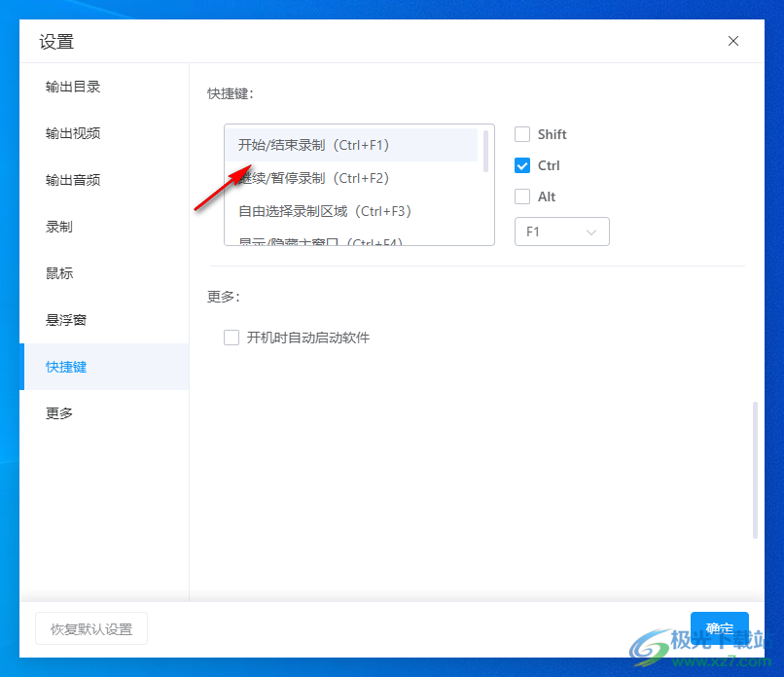Open the 悬浮窗 settings section
This screenshot has height=677, width=784.
[x=104, y=320]
